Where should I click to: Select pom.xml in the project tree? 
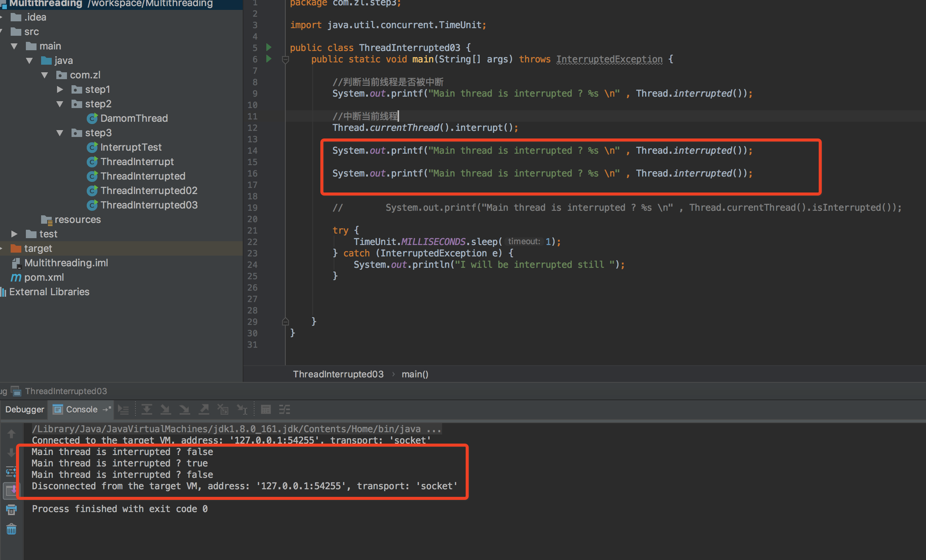(x=44, y=277)
